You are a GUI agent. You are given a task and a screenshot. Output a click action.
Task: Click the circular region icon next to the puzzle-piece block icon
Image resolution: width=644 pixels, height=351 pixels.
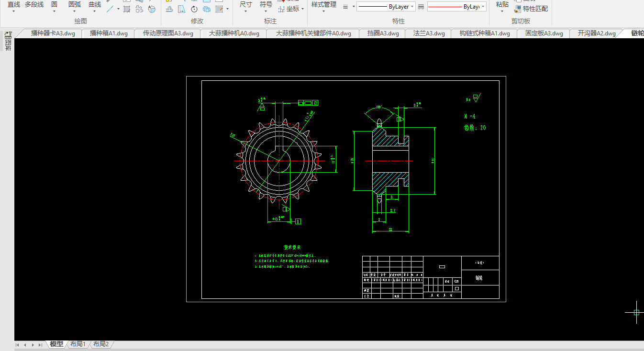coord(152,9)
